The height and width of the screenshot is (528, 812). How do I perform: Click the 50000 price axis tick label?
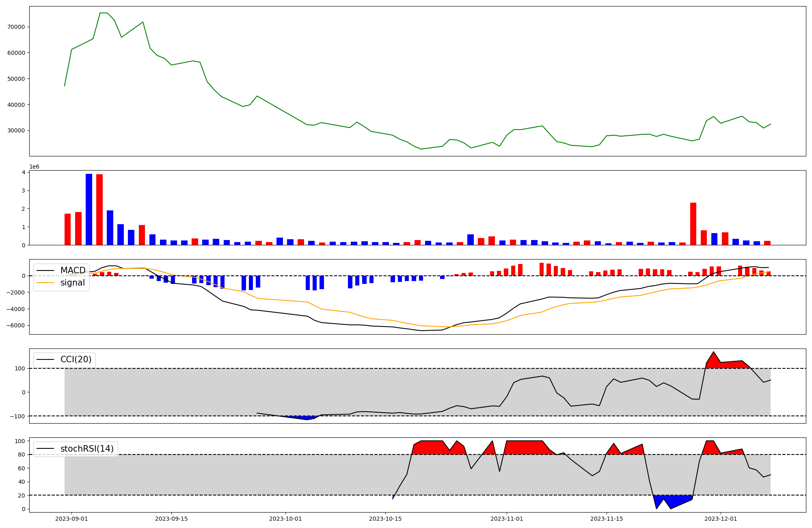17,79
